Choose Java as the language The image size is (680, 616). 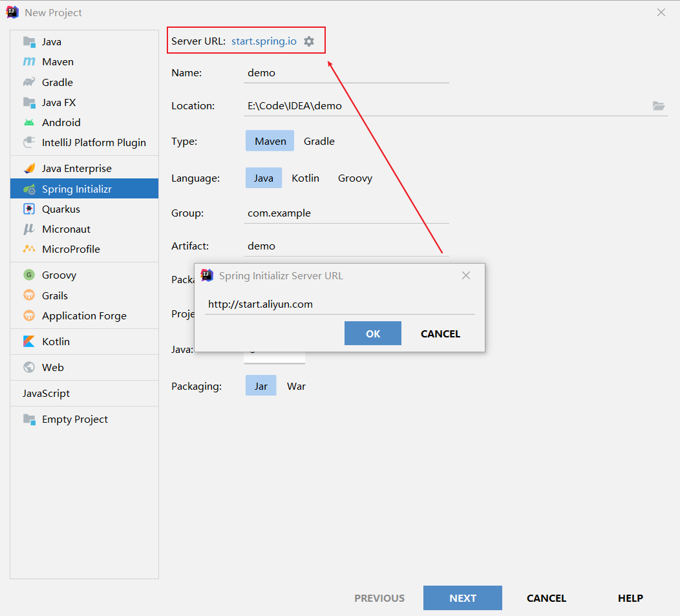click(264, 178)
